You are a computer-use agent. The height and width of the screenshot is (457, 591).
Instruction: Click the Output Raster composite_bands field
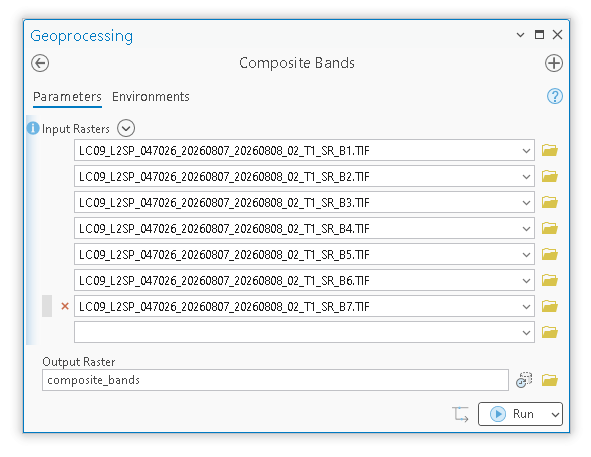pos(275,380)
